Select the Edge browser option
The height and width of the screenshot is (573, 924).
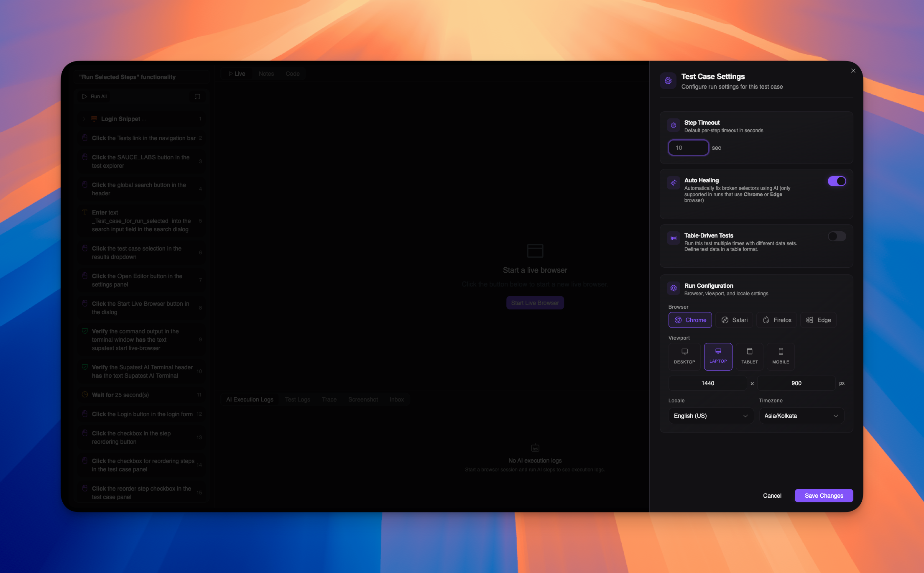818,320
